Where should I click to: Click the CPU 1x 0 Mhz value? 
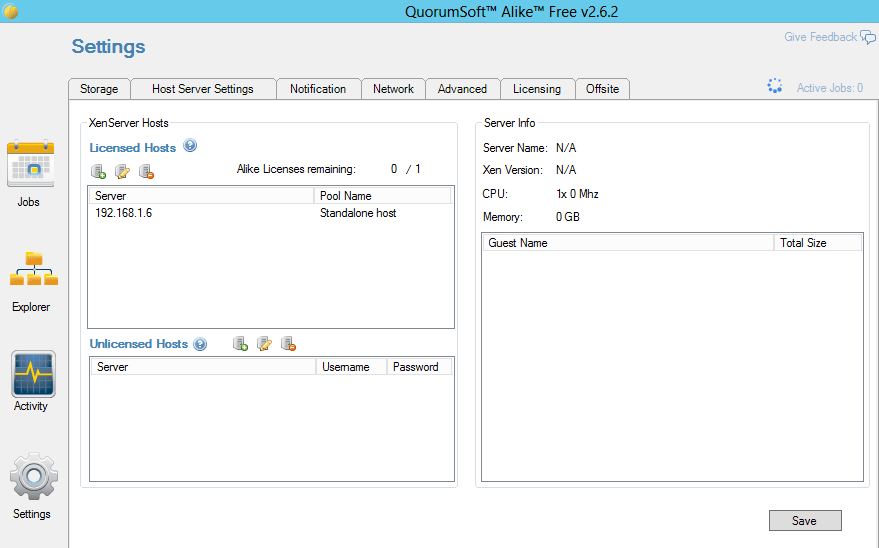tap(577, 194)
